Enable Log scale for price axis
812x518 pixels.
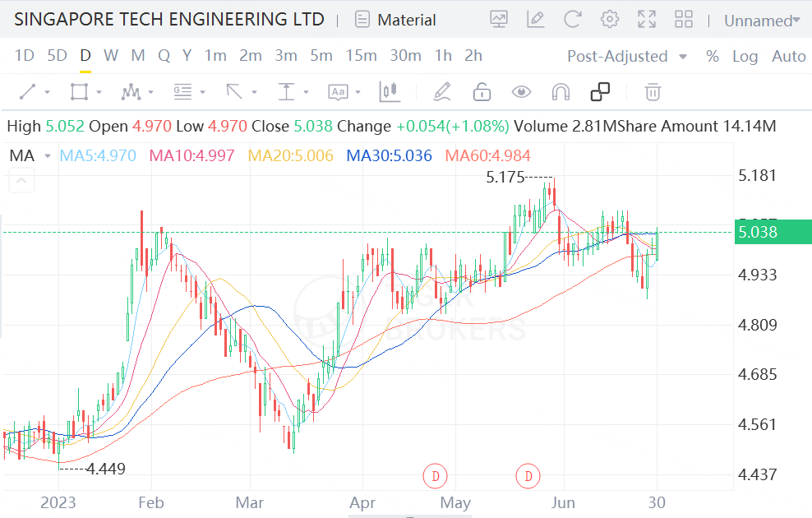point(745,56)
